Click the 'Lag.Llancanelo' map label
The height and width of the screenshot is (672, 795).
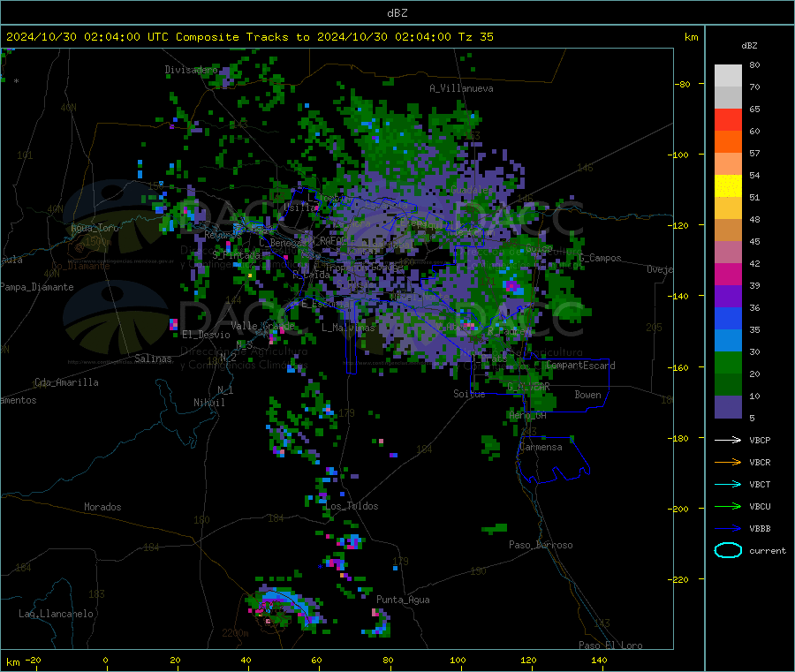pos(56,614)
